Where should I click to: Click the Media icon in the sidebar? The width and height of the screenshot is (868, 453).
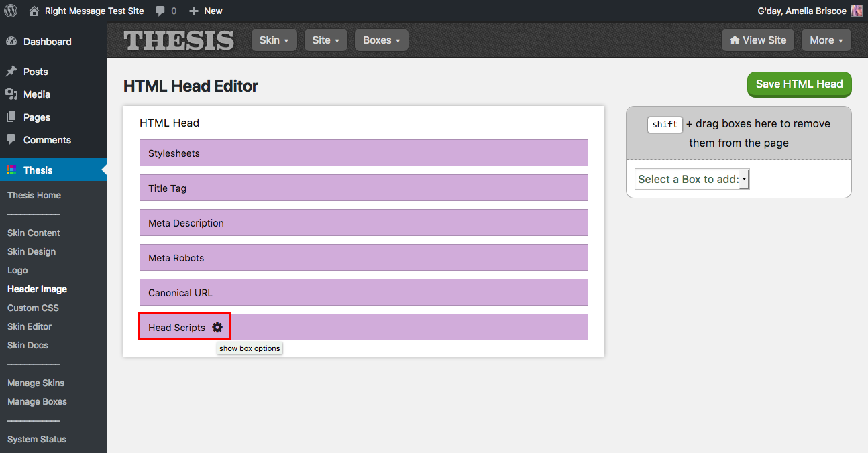(x=11, y=94)
